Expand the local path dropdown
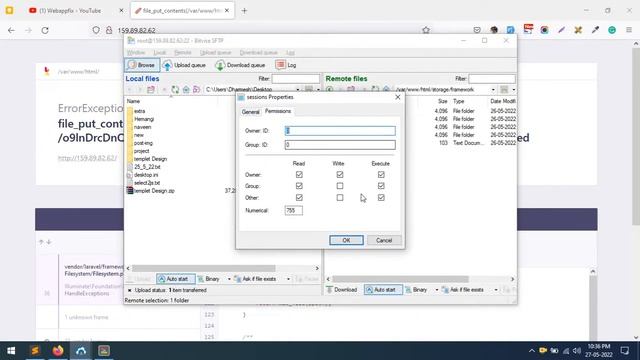 (298, 89)
